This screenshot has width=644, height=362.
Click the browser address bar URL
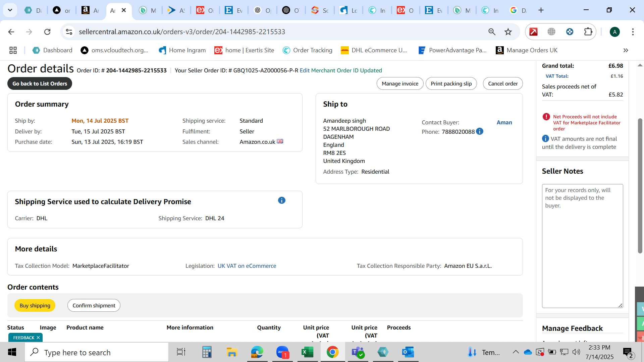pyautogui.click(x=182, y=32)
